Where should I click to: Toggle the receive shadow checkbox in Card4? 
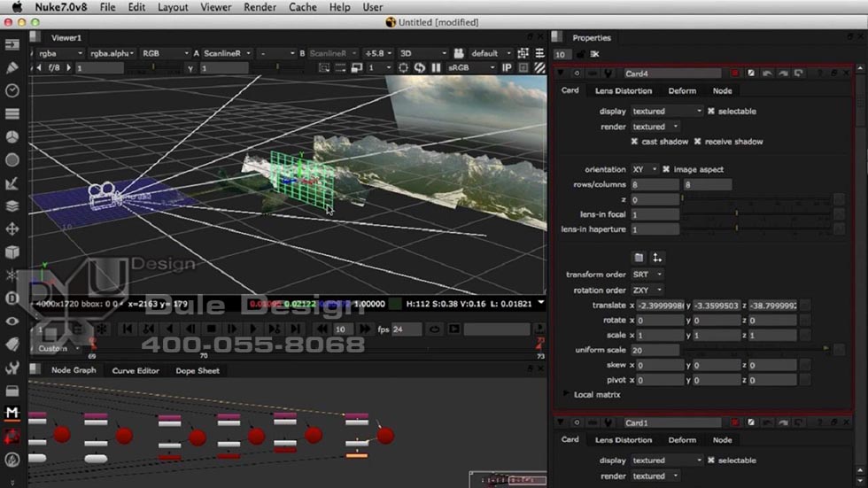(698, 142)
